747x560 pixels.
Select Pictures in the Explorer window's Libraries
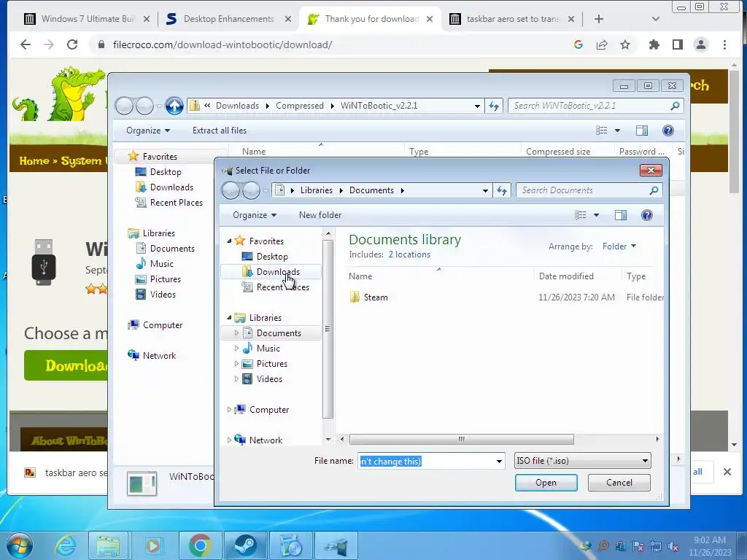click(166, 279)
